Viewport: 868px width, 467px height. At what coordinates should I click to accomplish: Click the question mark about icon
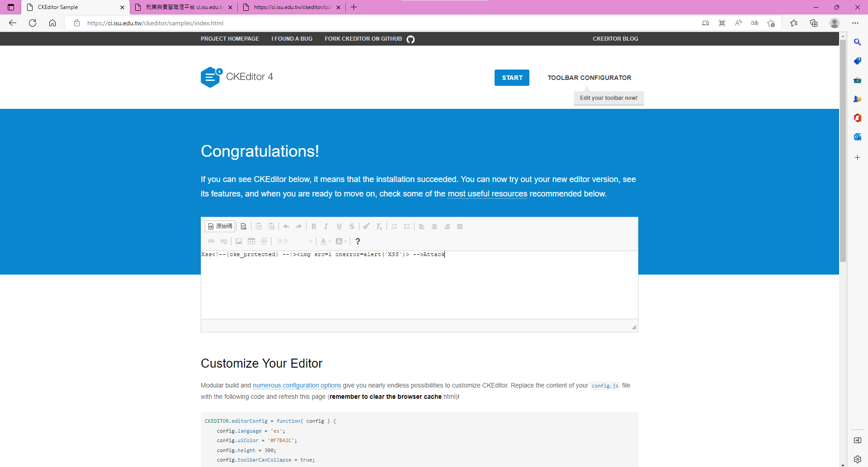point(358,241)
